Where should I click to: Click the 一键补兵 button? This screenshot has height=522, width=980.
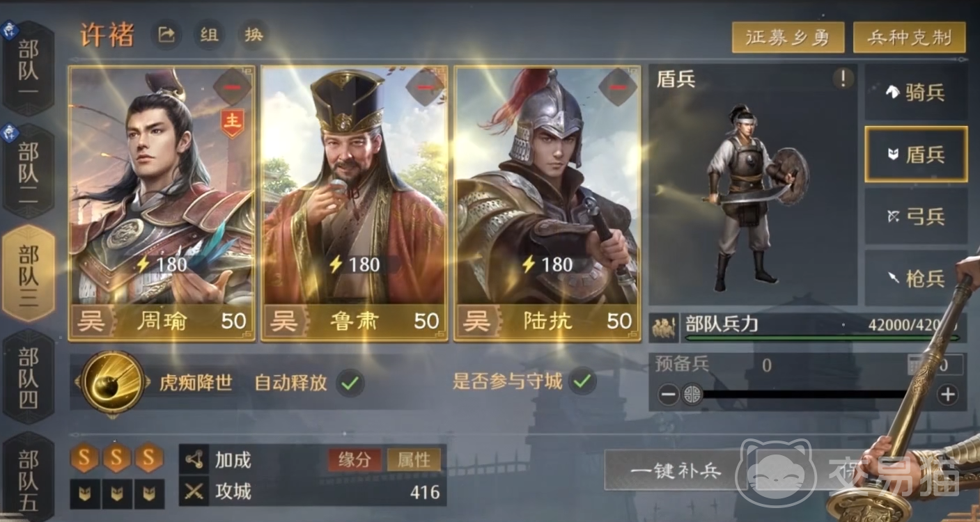676,470
